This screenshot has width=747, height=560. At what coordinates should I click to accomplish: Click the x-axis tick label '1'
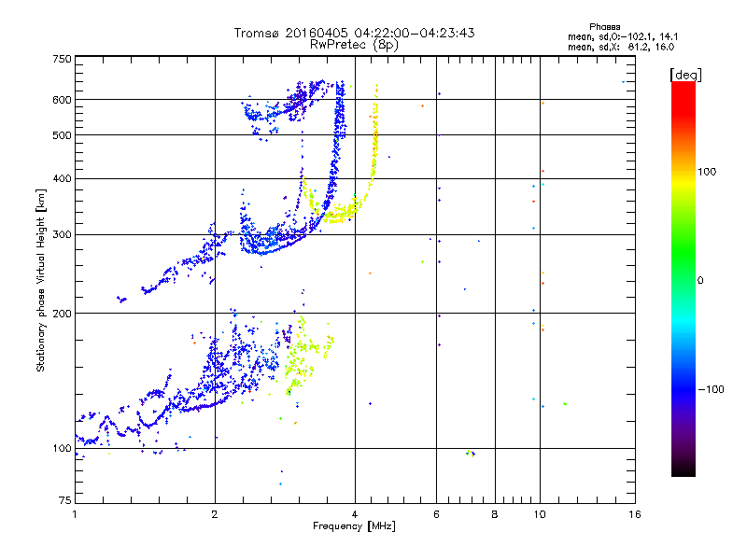point(75,514)
